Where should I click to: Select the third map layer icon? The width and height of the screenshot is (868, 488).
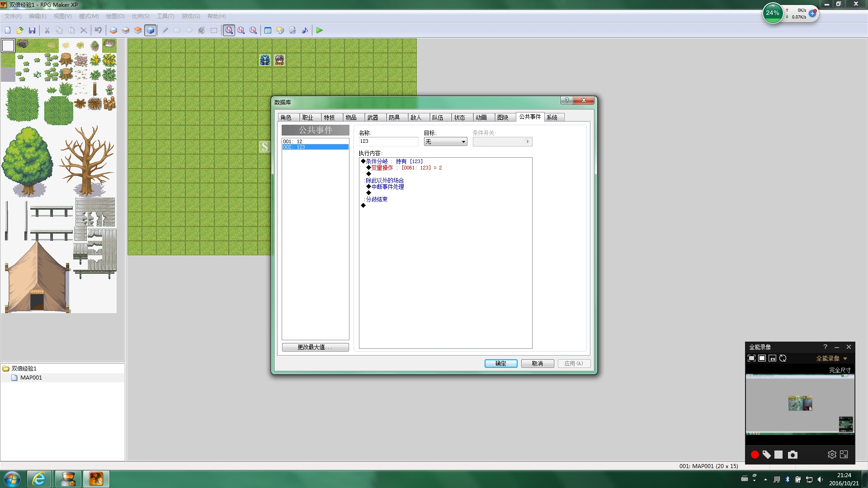[x=138, y=30]
